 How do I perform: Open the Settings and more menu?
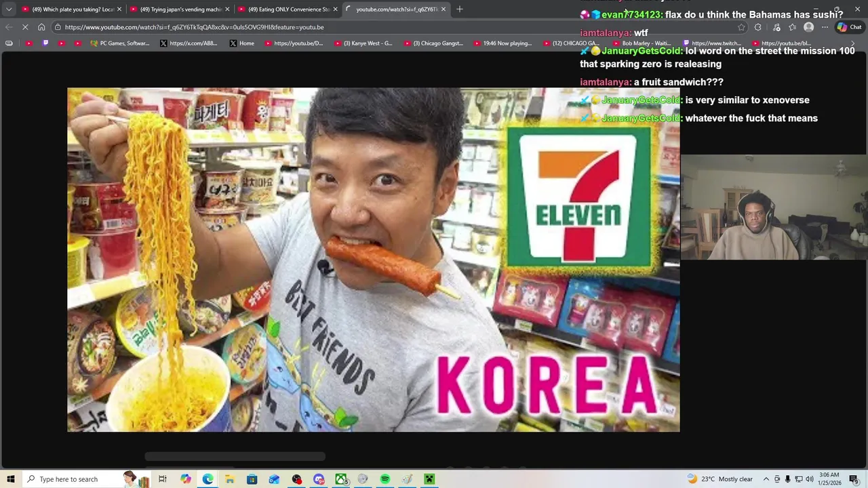pos(825,27)
